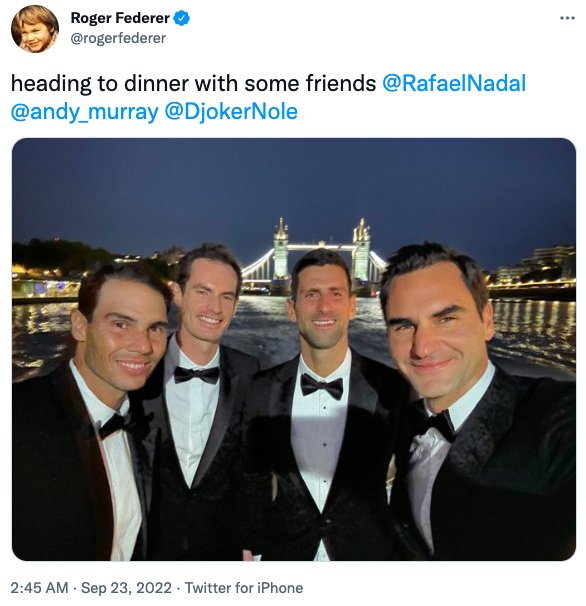Click the Twitter for iPhone source label

pyautogui.click(x=244, y=588)
